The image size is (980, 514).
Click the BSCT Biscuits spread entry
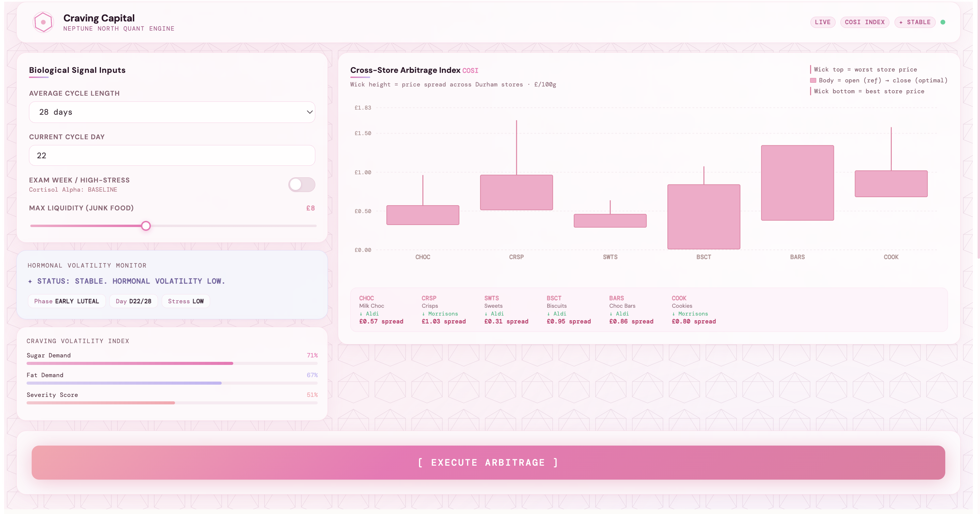pos(568,309)
